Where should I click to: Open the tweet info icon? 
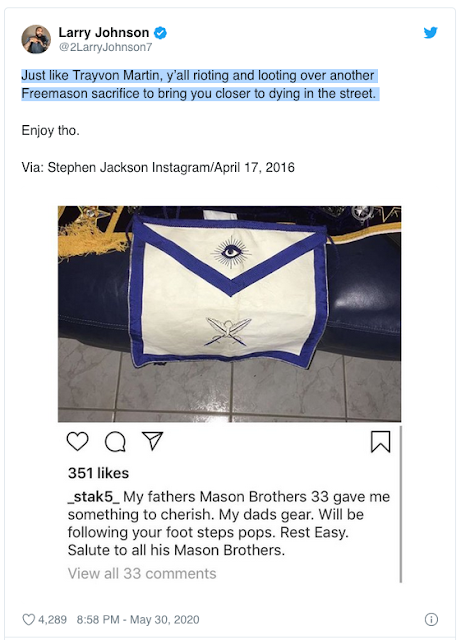pos(431,619)
